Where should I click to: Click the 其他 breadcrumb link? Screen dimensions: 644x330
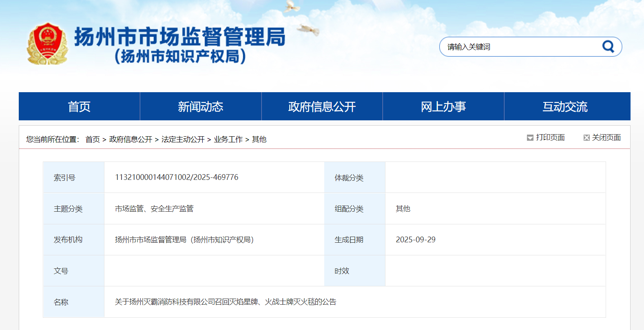pyautogui.click(x=259, y=140)
